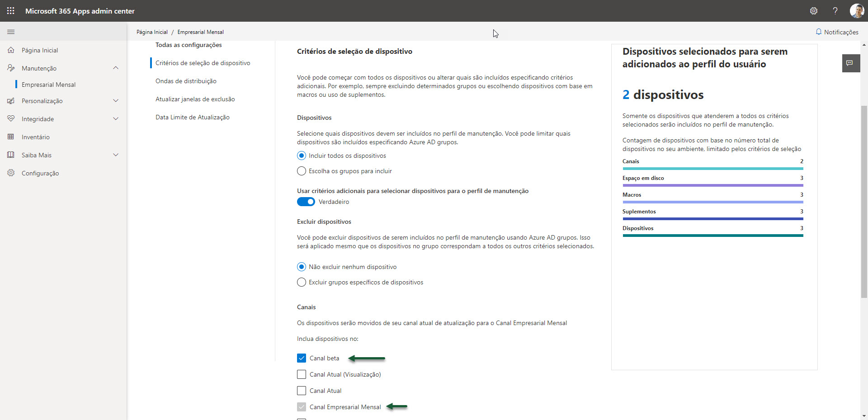Viewport: 868px width, 420px height.
Task: Open the app launcher waffle menu
Action: pos(11,11)
